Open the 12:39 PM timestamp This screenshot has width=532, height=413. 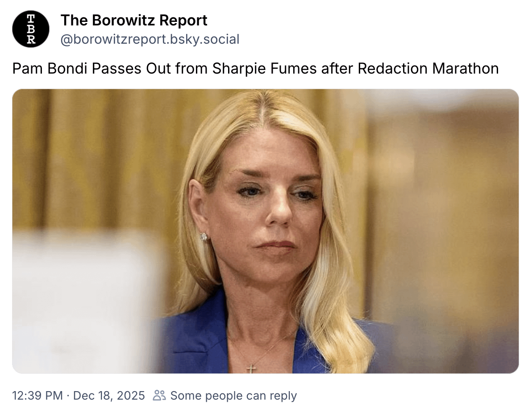[x=37, y=396]
